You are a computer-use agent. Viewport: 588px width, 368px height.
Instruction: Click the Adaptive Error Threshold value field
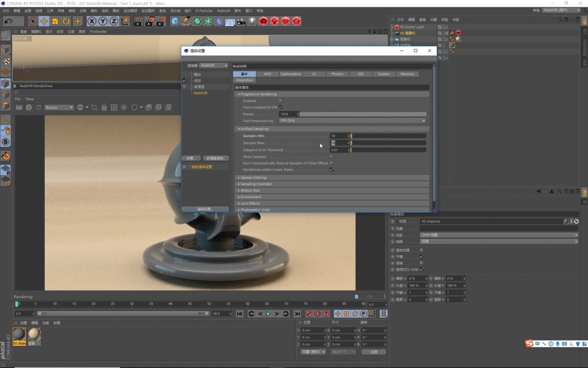pos(339,150)
